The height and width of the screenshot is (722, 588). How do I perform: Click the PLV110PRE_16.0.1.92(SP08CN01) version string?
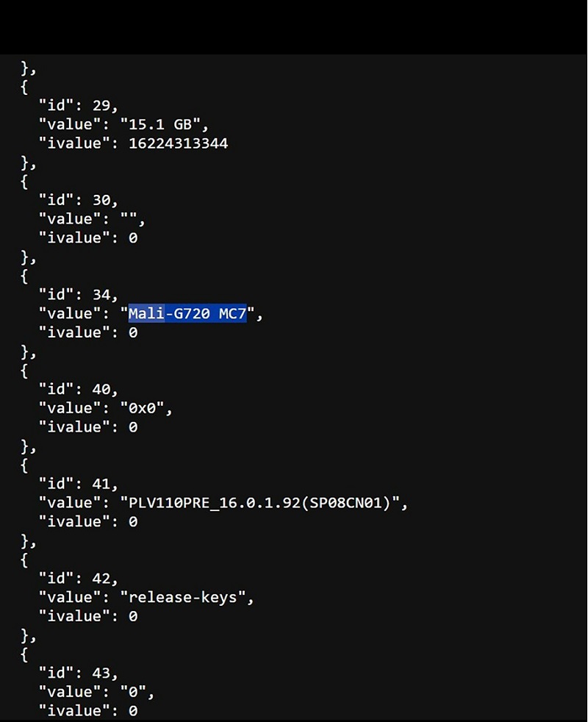coord(263,503)
